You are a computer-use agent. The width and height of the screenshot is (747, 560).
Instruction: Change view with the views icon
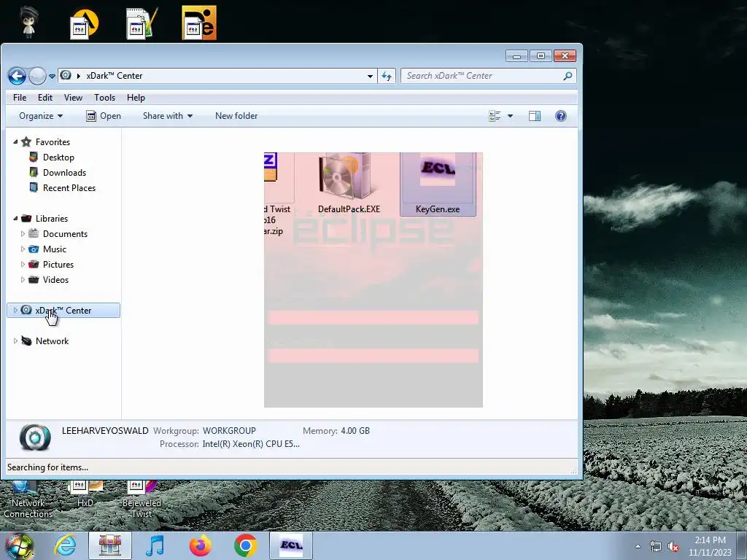pos(495,116)
